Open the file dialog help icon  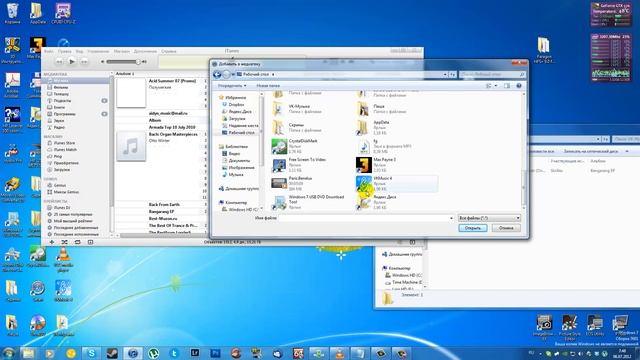[x=519, y=86]
